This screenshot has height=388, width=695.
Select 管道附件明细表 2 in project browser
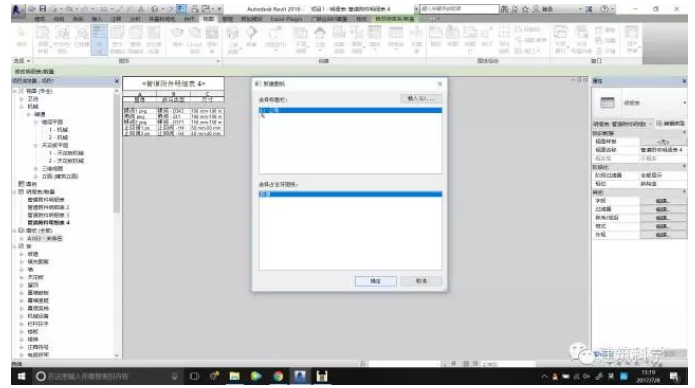[x=48, y=208]
